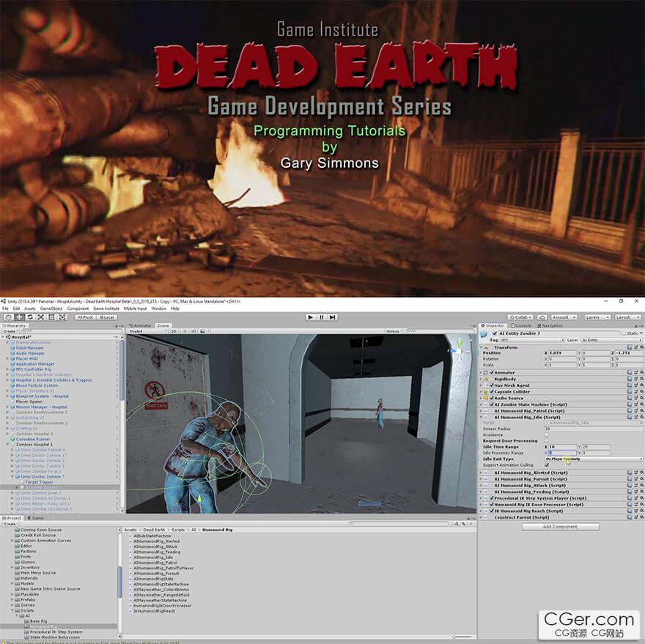
Task: Open Transform component gear menu
Action: pos(641,347)
